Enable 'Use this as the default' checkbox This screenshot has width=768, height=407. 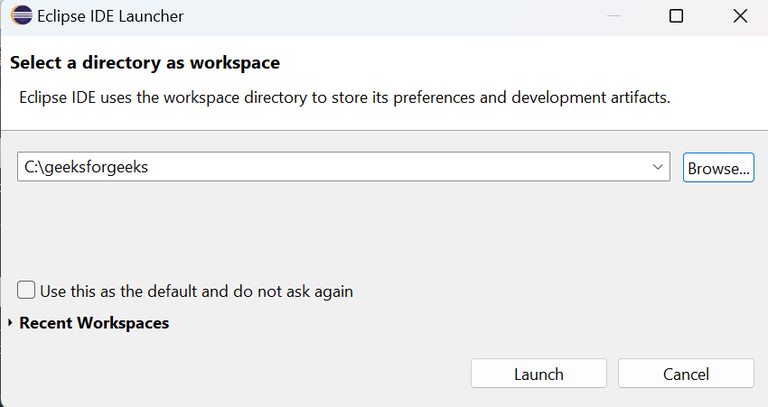(27, 291)
